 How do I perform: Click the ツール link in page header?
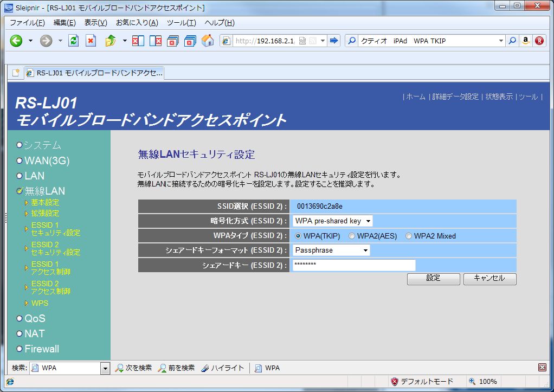pyautogui.click(x=528, y=97)
